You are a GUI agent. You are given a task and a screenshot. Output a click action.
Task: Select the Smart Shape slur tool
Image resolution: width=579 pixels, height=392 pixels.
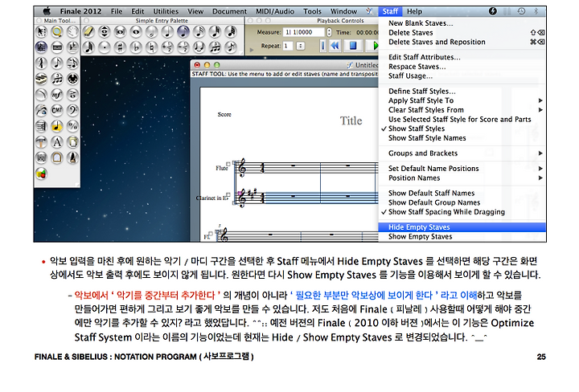41,95
